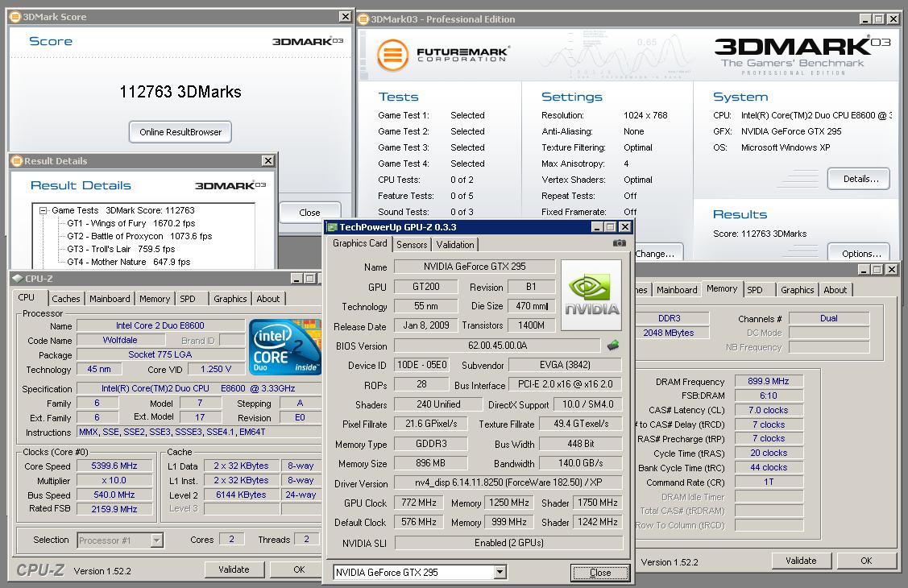
Task: Minimize the 3DMark03 main window
Action: click(x=865, y=19)
